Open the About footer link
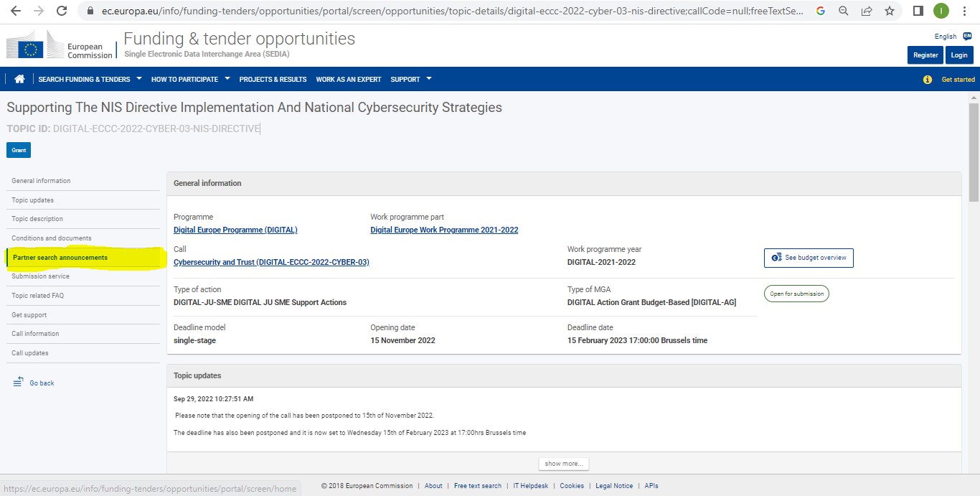 click(x=433, y=486)
